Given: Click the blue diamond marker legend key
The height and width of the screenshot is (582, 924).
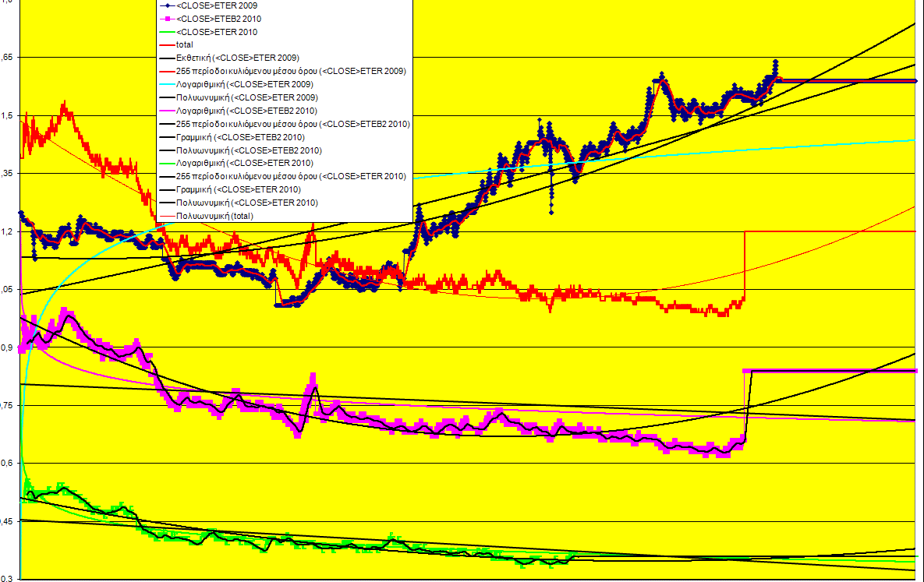Looking at the screenshot, I should point(166,5).
